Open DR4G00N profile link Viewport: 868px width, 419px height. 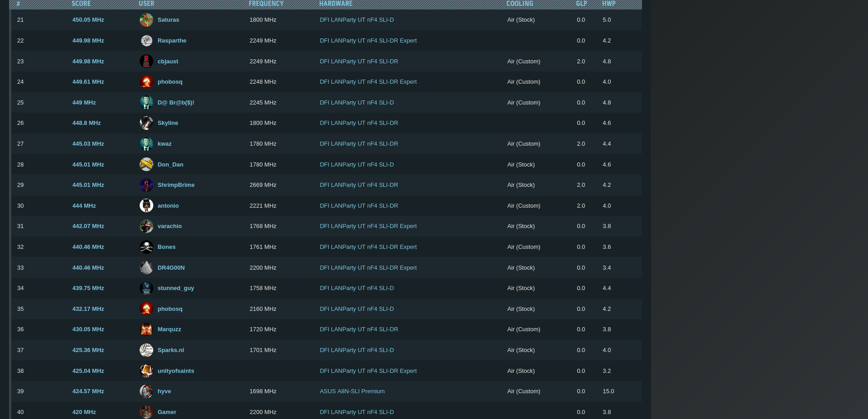(x=171, y=268)
